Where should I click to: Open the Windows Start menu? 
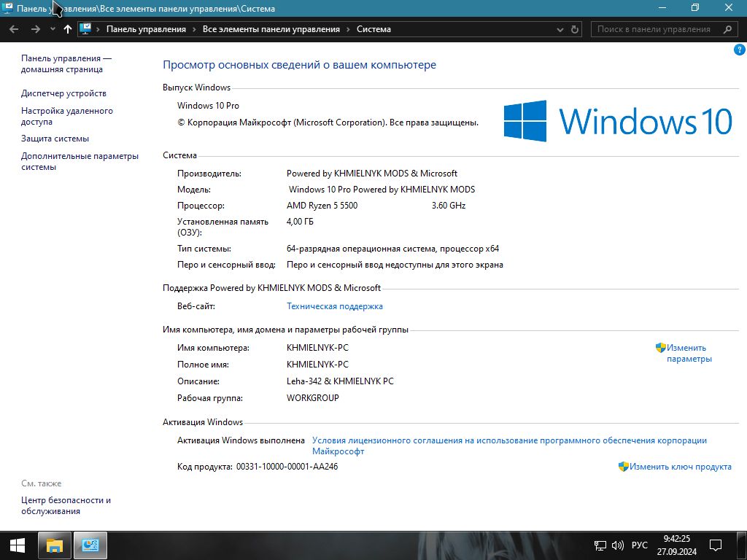[x=18, y=545]
